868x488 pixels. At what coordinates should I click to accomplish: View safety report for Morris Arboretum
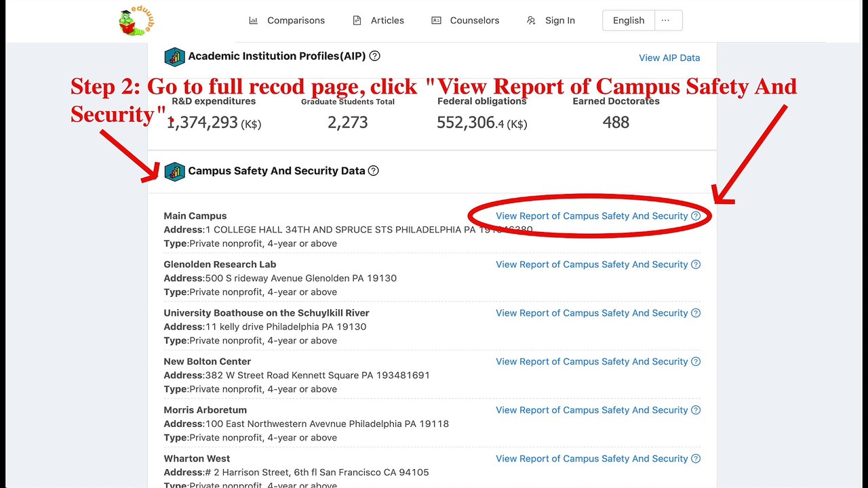click(592, 410)
